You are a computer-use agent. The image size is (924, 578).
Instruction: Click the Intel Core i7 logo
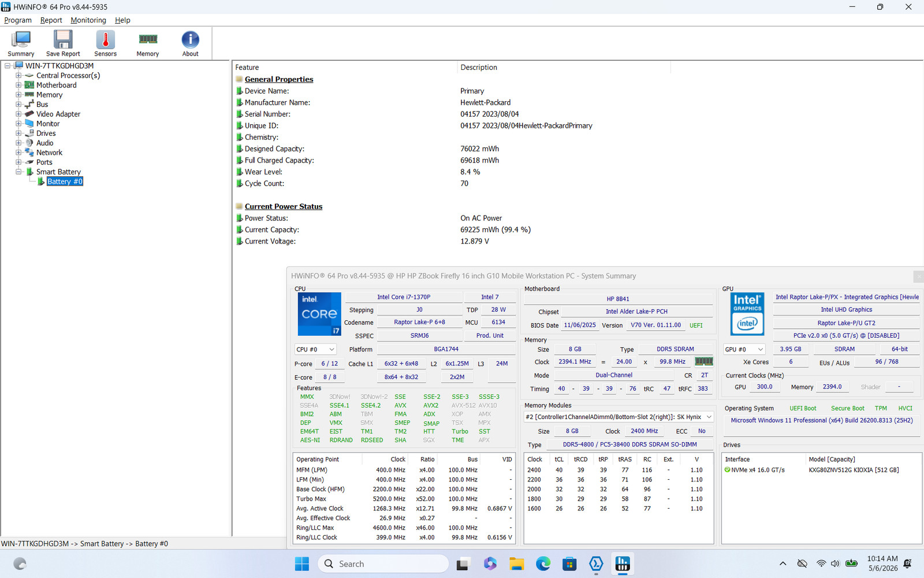[319, 314]
